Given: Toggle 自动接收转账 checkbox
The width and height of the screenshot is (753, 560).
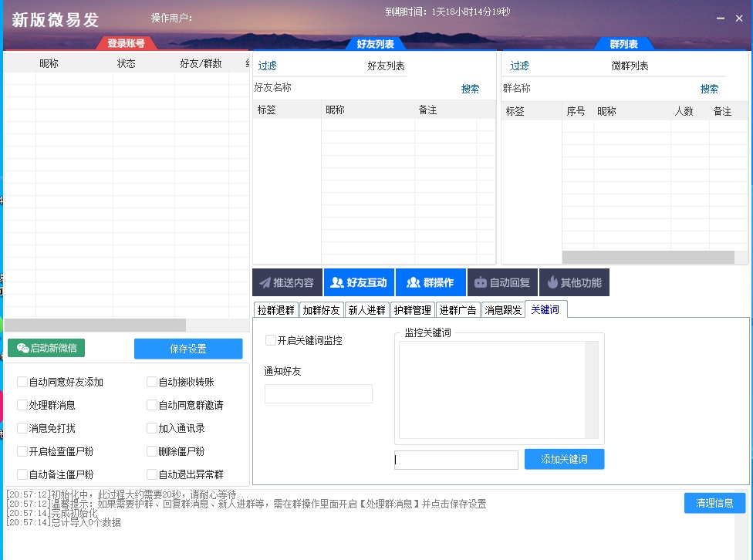Looking at the screenshot, I should pyautogui.click(x=152, y=382).
